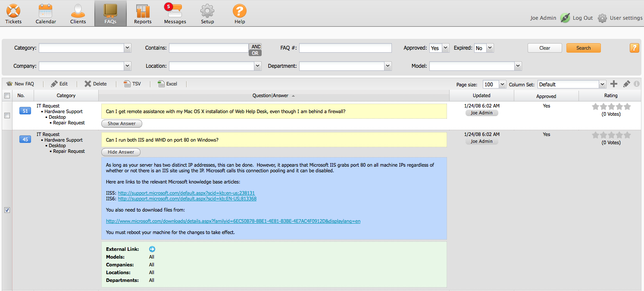Open the Setup gear module

pyautogui.click(x=207, y=14)
